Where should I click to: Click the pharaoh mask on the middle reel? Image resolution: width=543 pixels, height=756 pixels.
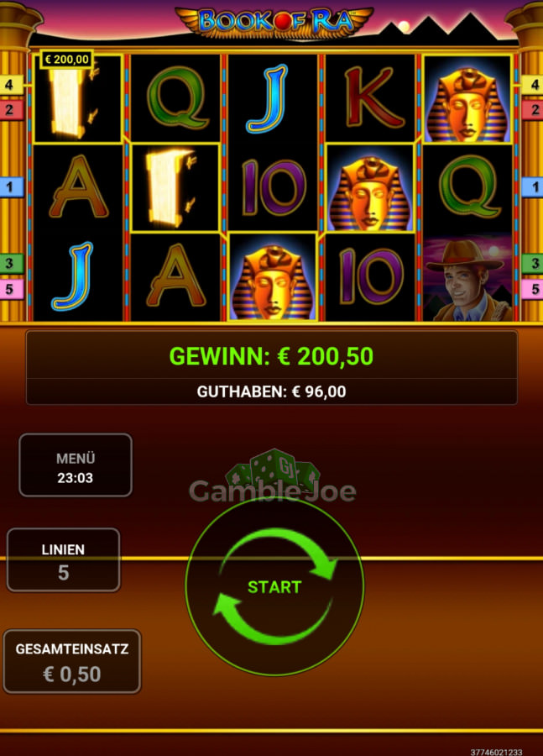point(273,278)
